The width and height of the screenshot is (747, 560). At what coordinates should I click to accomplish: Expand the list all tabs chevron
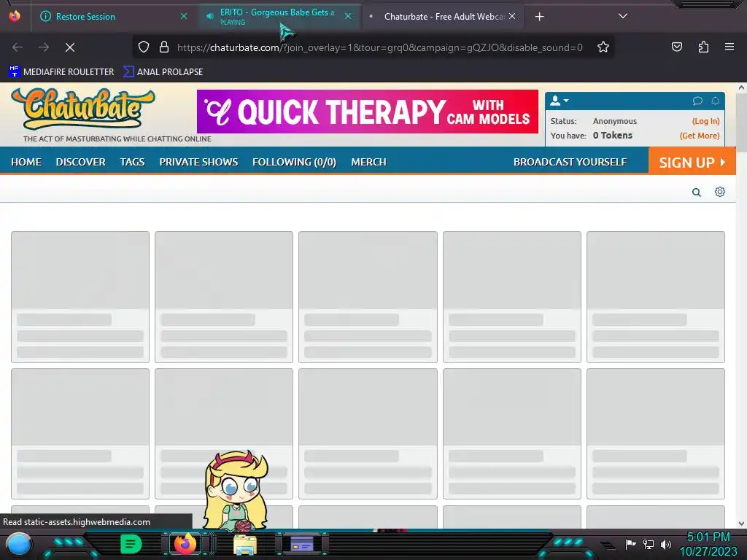click(x=623, y=16)
